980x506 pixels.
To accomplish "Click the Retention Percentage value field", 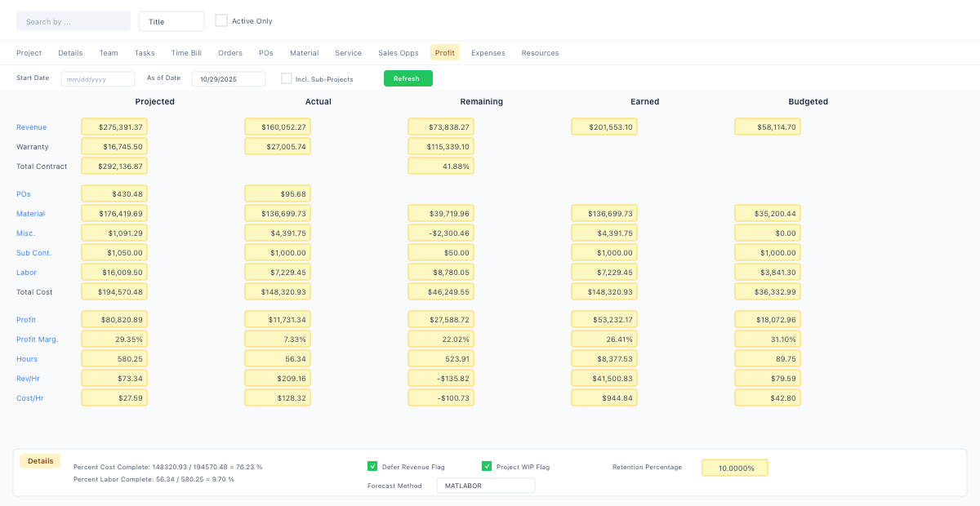I will pyautogui.click(x=734, y=468).
